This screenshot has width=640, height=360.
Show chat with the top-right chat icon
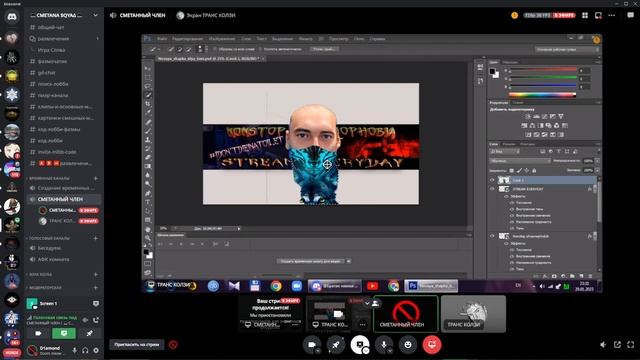point(631,15)
